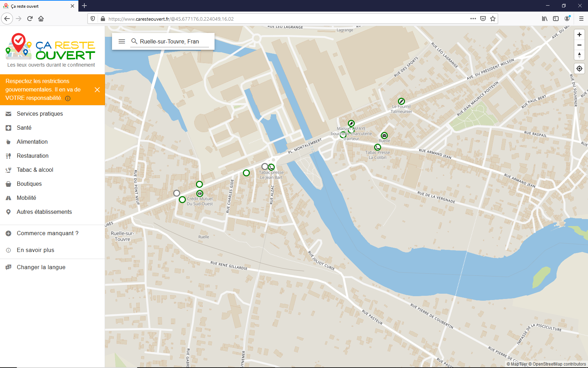Click Maison LAFAYE boucherie marker
This screenshot has height=368, width=588.
pos(351,123)
